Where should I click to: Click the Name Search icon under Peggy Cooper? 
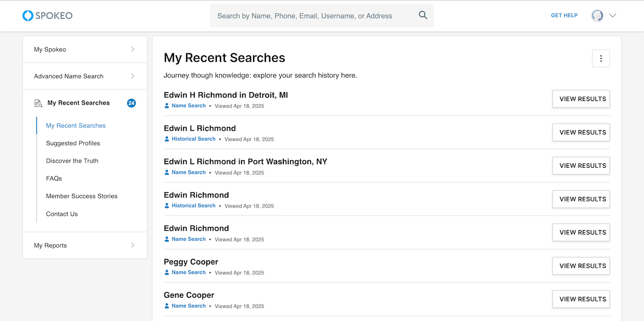pyautogui.click(x=166, y=272)
